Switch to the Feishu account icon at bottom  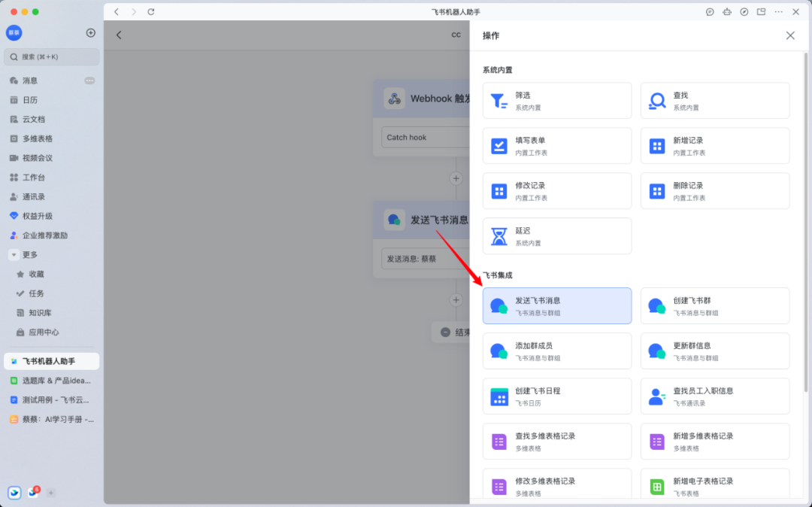point(14,493)
